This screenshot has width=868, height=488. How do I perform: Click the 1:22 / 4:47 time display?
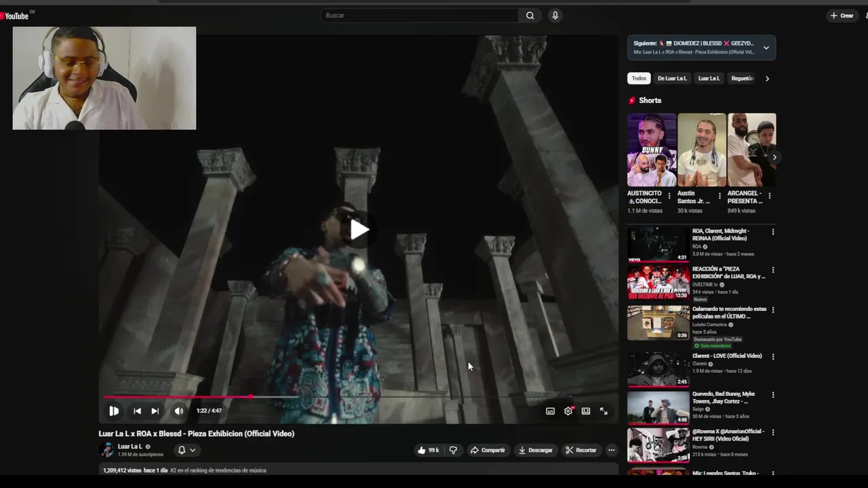point(209,411)
